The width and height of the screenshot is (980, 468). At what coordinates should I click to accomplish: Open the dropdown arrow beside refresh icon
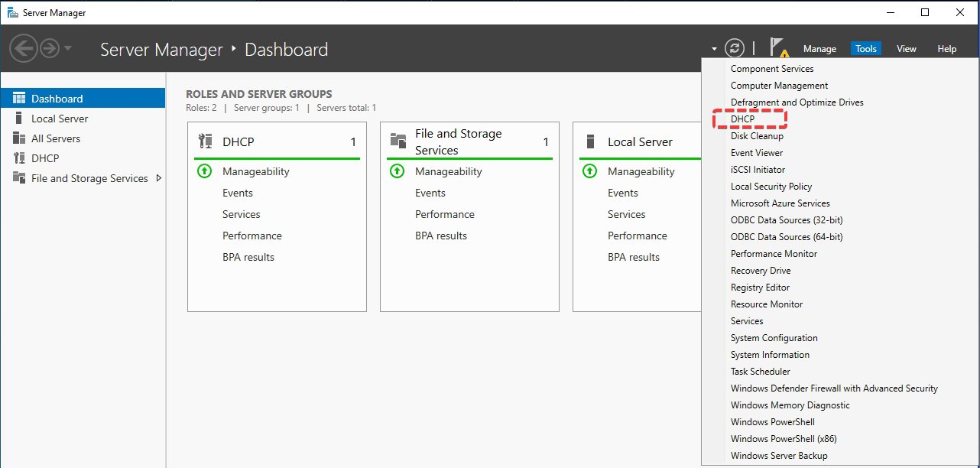coord(714,49)
